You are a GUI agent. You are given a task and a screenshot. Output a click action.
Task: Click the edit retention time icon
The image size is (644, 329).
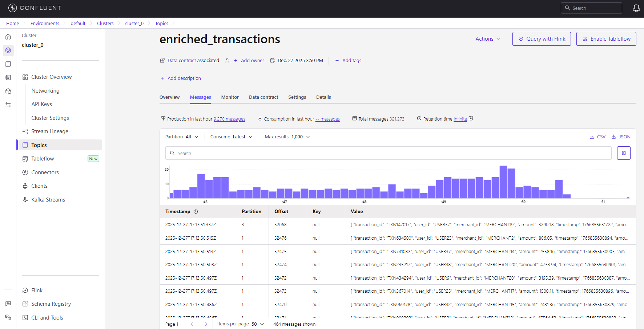pyautogui.click(x=471, y=118)
